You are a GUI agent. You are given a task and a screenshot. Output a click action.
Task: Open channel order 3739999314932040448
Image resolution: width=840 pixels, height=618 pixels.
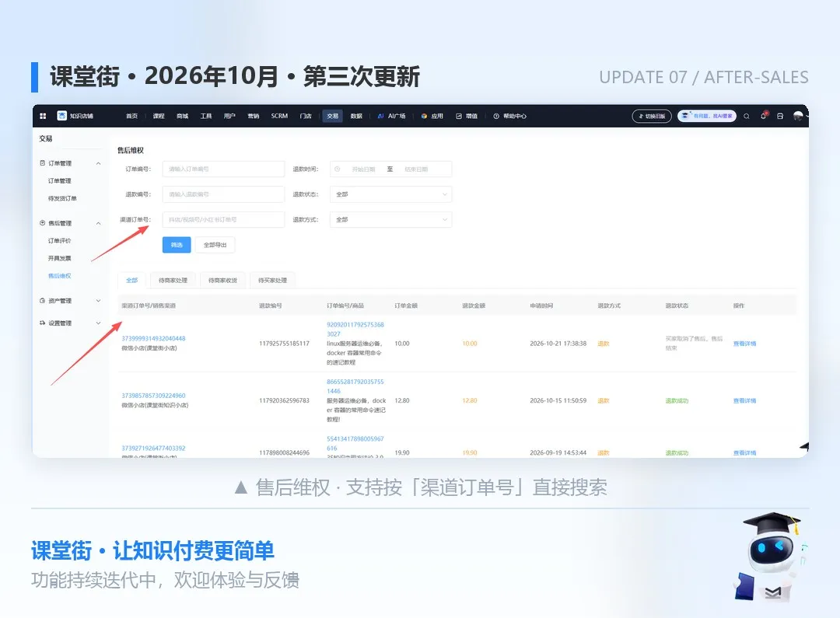[153, 338]
